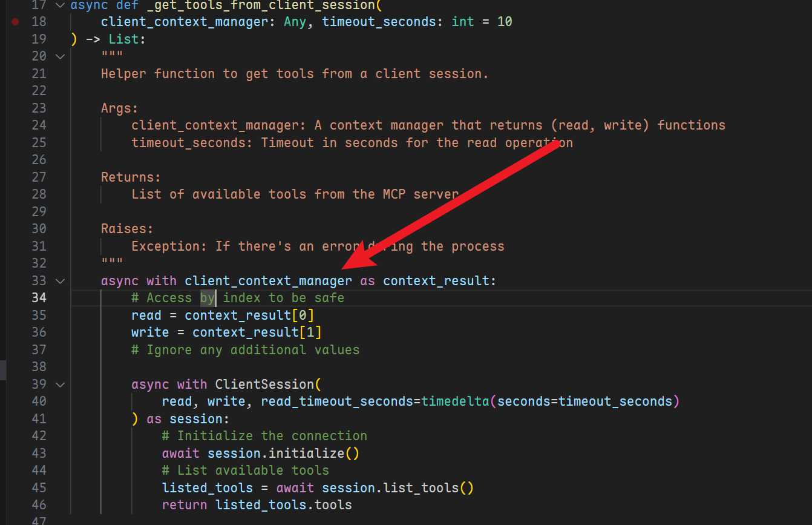Image resolution: width=812 pixels, height=525 pixels.
Task: Remove the breakpoint dot on line 18
Action: pyautogui.click(x=15, y=22)
